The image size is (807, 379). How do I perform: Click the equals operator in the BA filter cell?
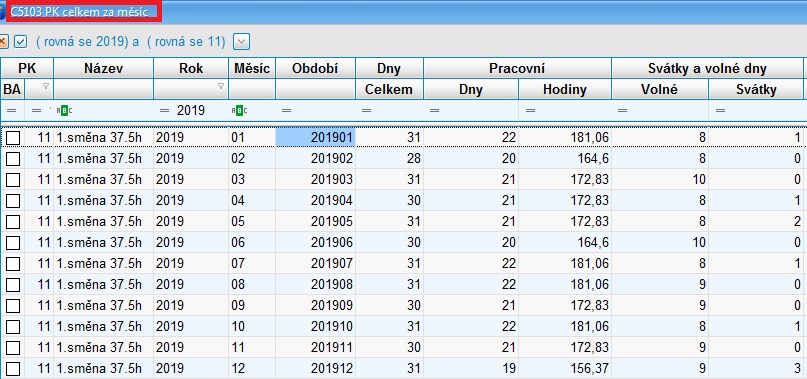point(11,110)
